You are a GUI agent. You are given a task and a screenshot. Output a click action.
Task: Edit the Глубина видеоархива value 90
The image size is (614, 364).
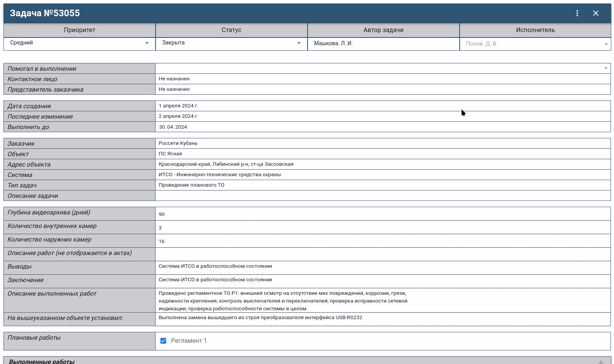(383, 214)
